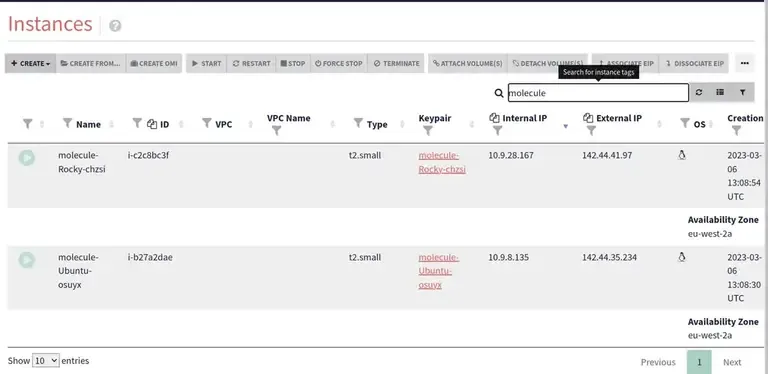
Task: Click the filter funnel button beside search
Action: (x=743, y=93)
